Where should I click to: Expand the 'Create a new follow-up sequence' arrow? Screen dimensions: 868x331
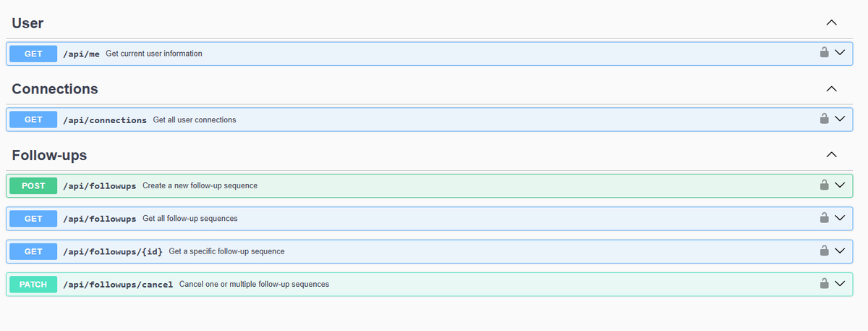pyautogui.click(x=840, y=185)
